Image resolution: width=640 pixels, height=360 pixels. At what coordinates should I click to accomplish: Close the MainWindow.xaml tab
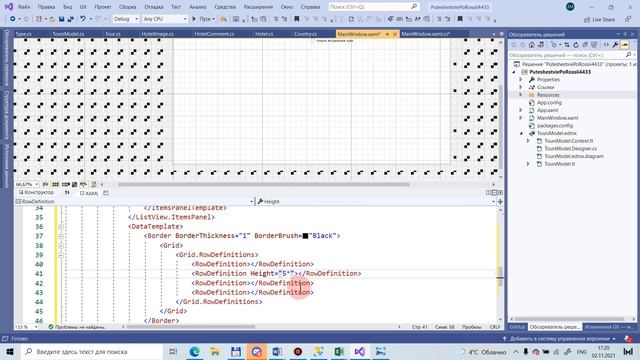[395, 34]
